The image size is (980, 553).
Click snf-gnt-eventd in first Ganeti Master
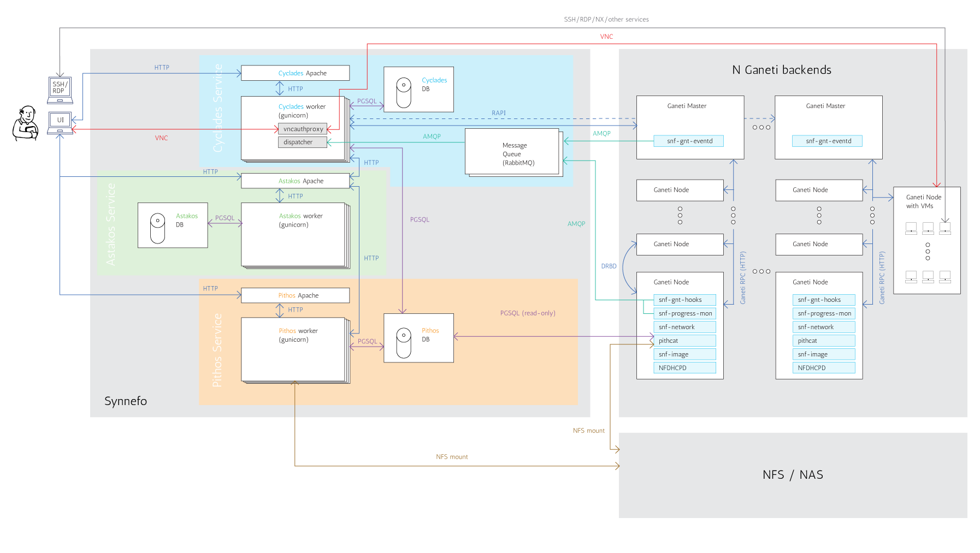[x=689, y=141]
